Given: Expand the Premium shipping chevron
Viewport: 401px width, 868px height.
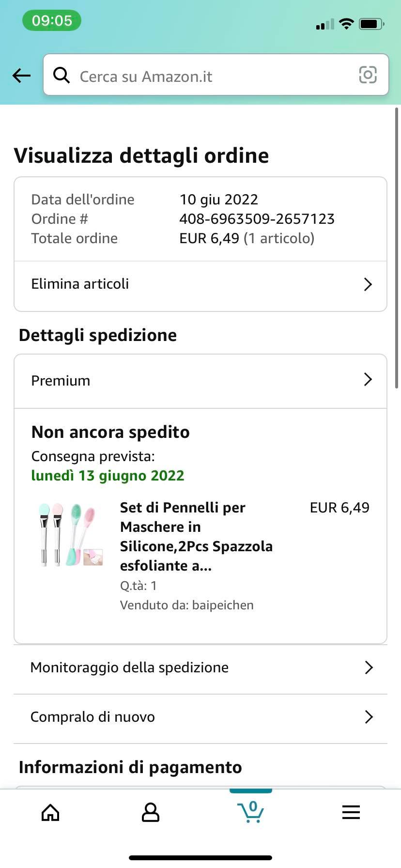Looking at the screenshot, I should (x=368, y=380).
